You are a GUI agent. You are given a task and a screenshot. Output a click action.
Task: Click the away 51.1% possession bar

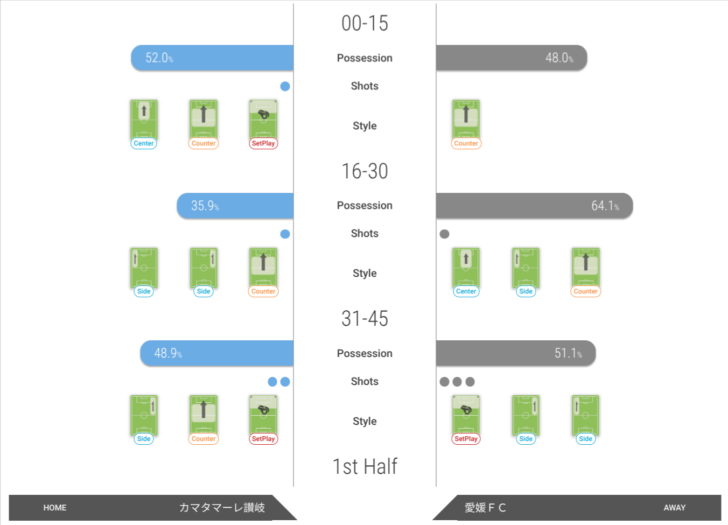(515, 353)
